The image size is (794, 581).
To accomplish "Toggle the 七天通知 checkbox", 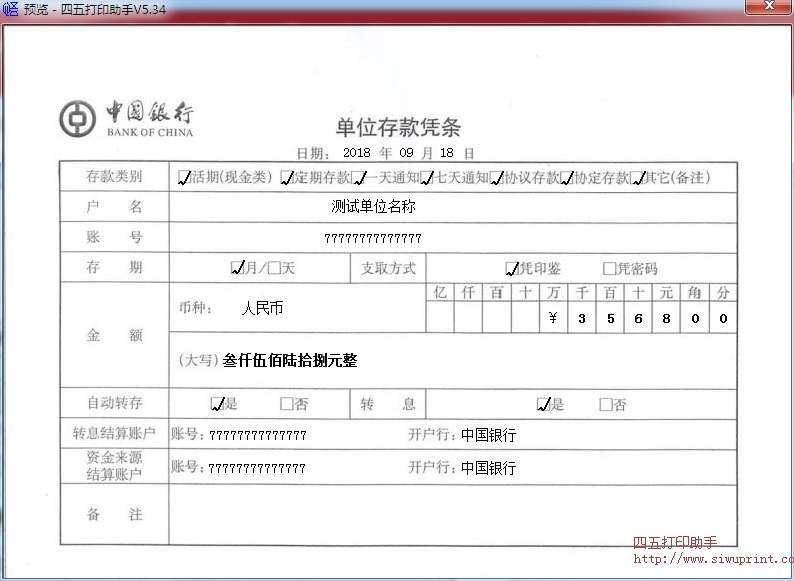I will [x=427, y=178].
